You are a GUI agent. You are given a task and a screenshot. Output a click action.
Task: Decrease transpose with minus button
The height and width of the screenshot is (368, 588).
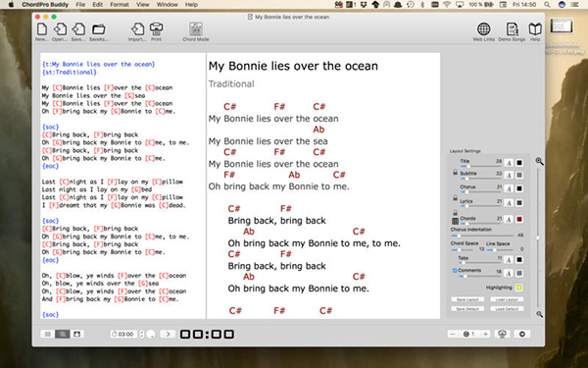[453, 334]
